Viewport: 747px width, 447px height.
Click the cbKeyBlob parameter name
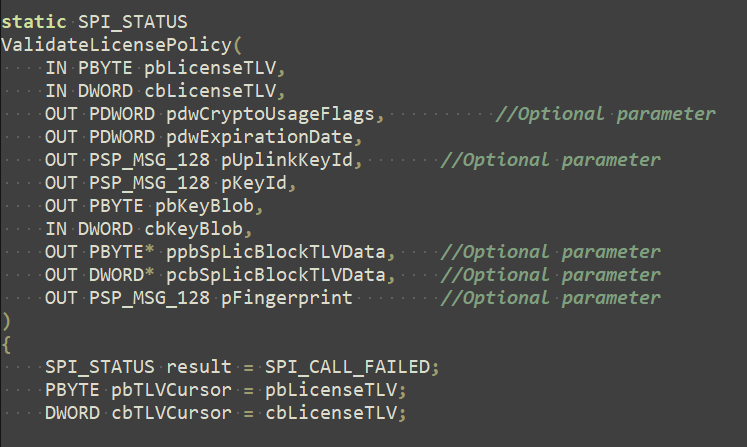211,228
